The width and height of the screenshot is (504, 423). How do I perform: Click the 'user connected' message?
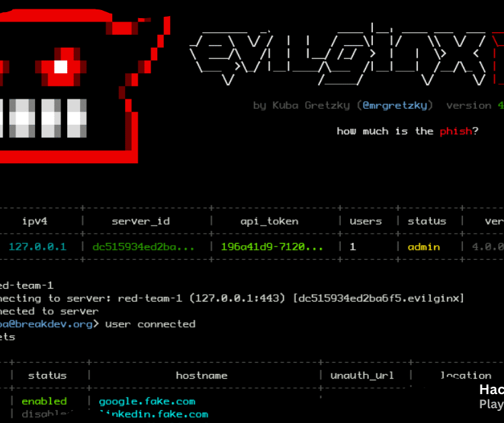[x=150, y=324]
